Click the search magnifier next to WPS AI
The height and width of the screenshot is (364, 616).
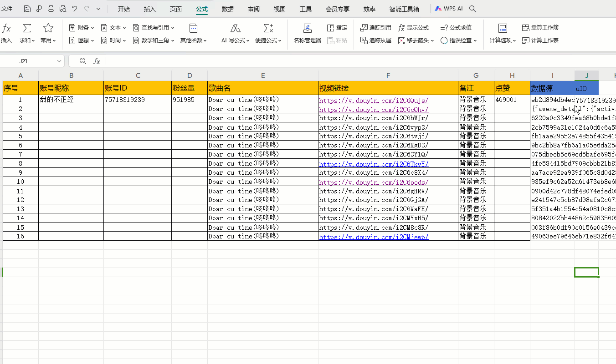(472, 9)
